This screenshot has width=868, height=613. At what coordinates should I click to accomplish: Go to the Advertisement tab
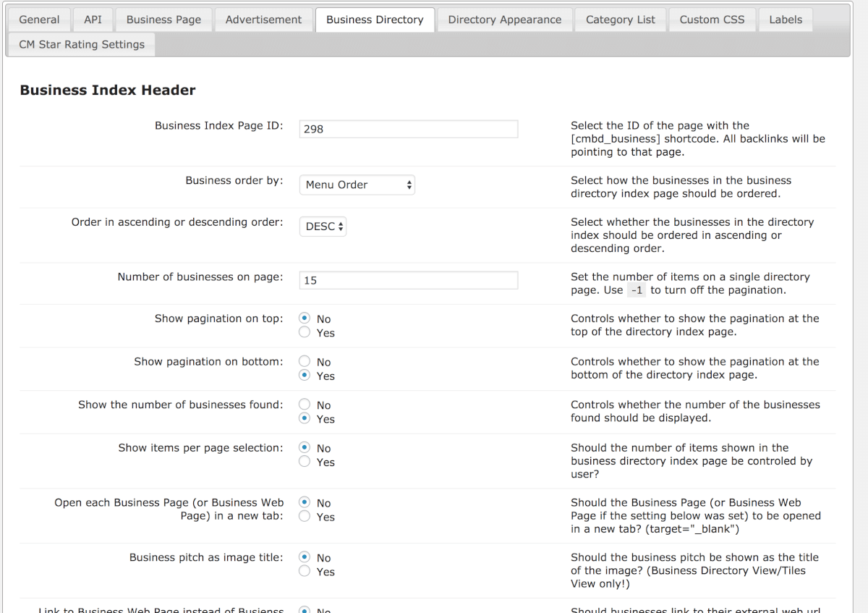pos(263,20)
